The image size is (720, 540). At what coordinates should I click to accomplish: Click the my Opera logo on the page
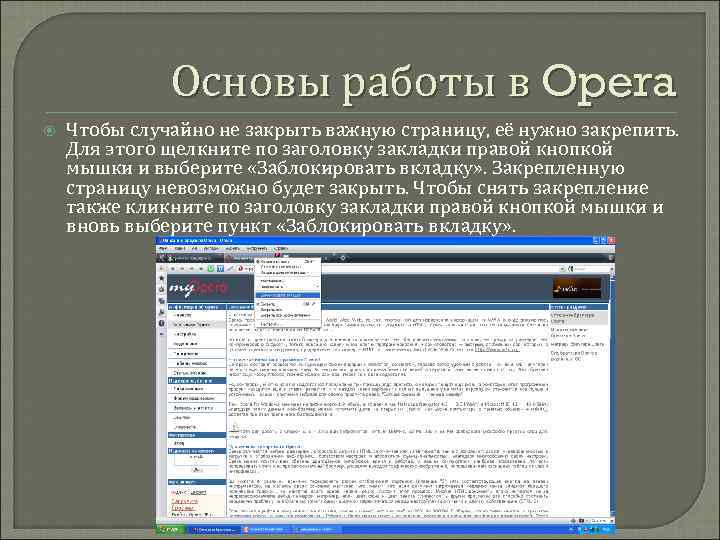(x=198, y=287)
